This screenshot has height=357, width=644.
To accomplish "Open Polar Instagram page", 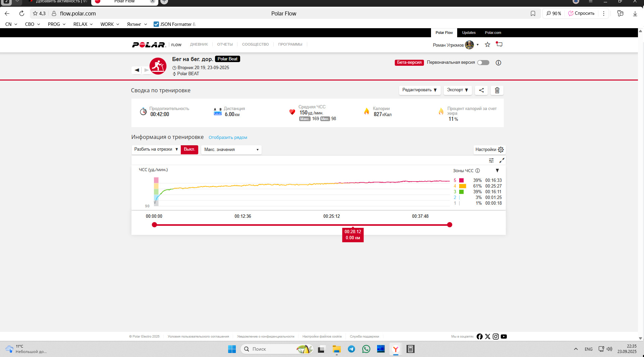I will [x=496, y=337].
